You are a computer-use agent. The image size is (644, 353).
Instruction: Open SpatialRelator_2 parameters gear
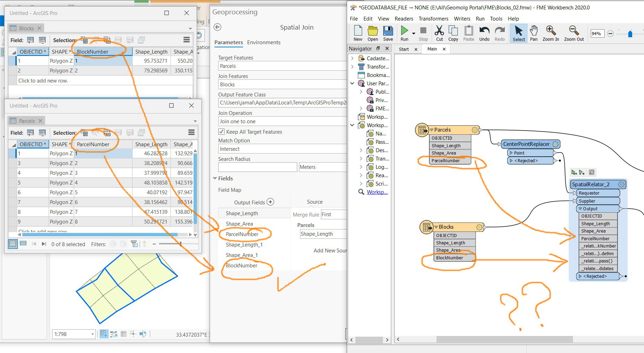pyautogui.click(x=621, y=185)
